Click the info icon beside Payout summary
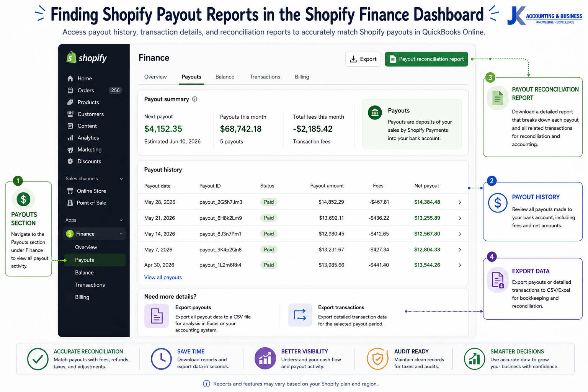588x392 pixels. 194,99
